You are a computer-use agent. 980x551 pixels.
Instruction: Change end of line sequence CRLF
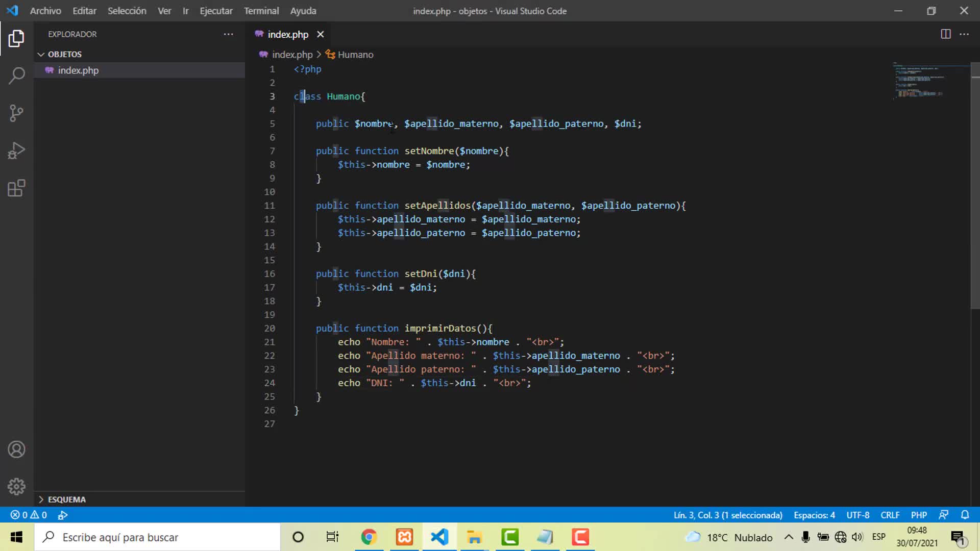point(890,515)
